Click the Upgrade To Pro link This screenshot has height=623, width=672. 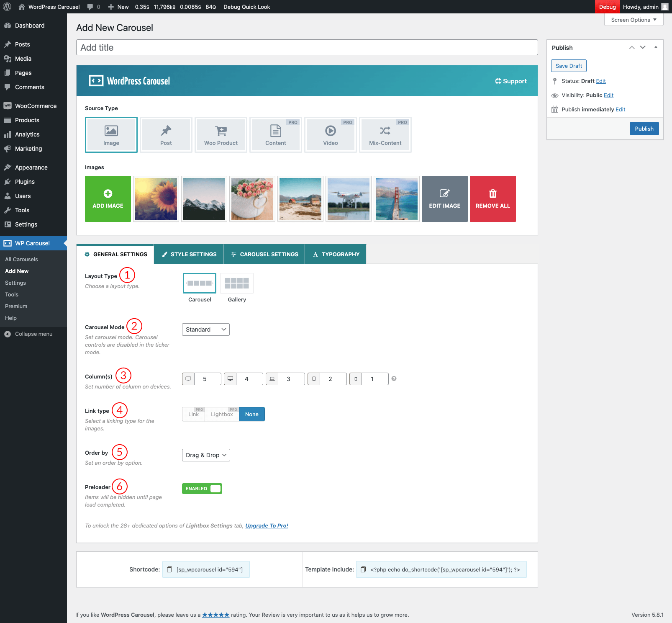click(267, 525)
